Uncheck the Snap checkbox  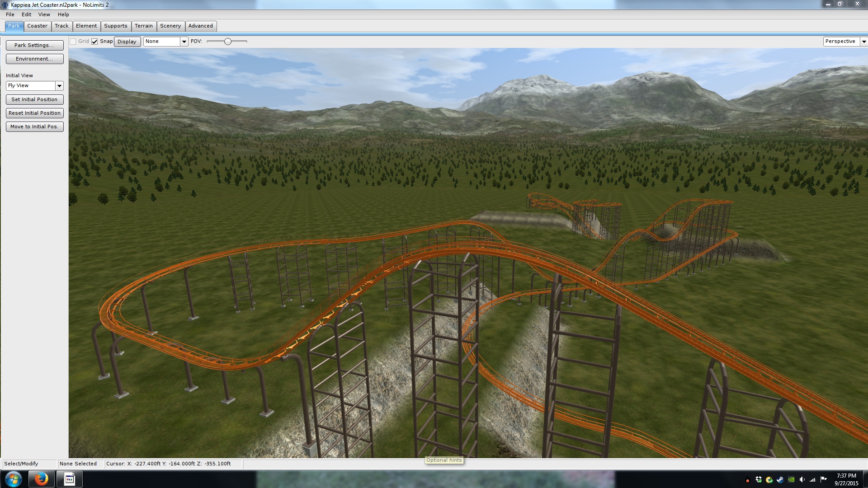[94, 42]
